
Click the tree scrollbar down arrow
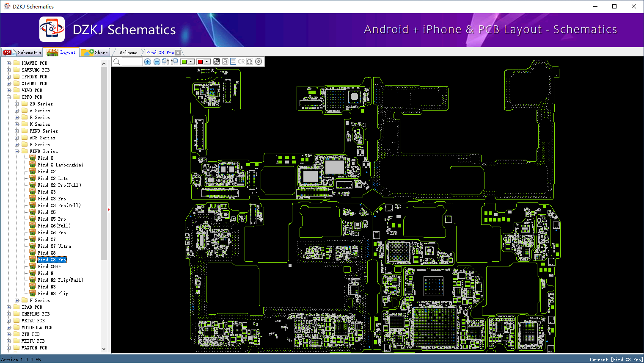click(x=104, y=349)
